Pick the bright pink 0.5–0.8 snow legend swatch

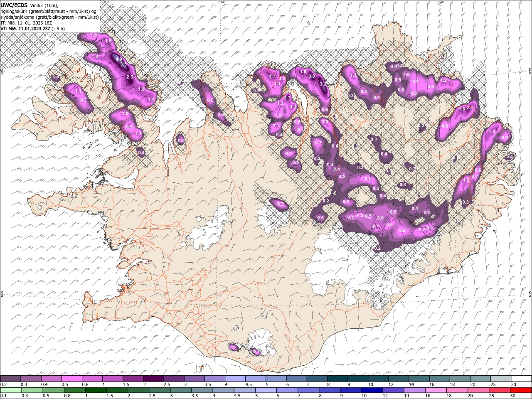click(x=71, y=378)
